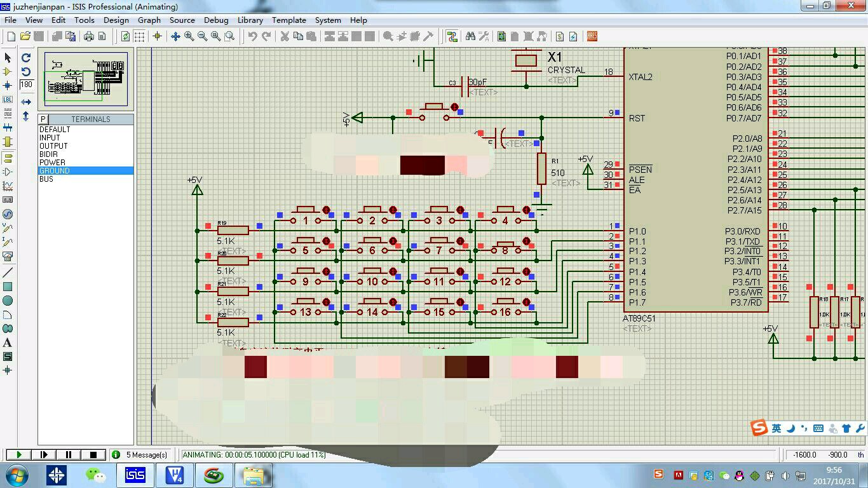Click the X-Mirror horizontal flip icon
Image resolution: width=868 pixels, height=488 pixels.
[26, 102]
